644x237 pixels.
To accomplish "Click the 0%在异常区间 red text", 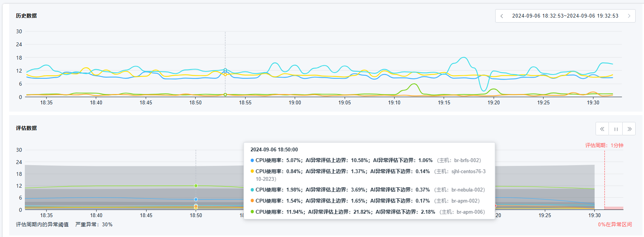I will pyautogui.click(x=615, y=225).
